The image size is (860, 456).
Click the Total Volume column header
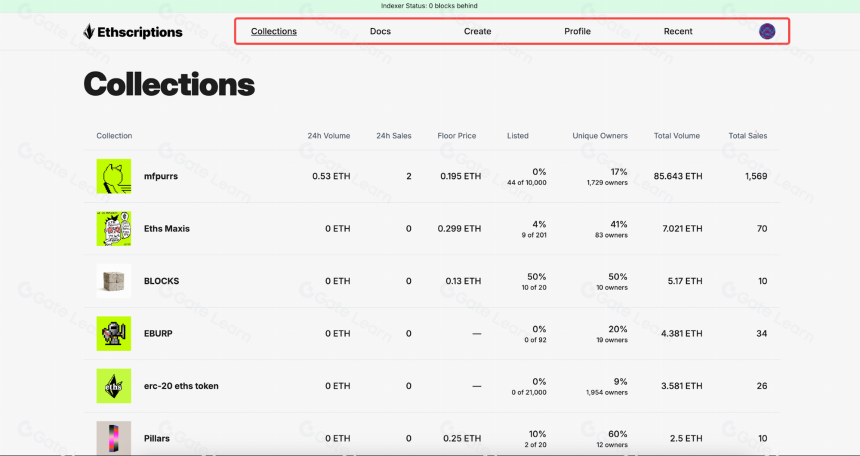pos(677,136)
